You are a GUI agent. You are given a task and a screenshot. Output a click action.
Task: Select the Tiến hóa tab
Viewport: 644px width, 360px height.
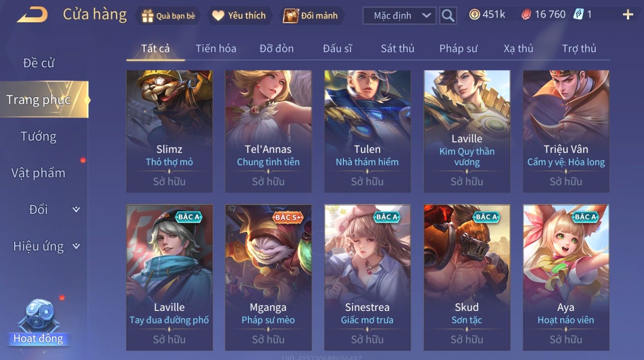pyautogui.click(x=216, y=49)
